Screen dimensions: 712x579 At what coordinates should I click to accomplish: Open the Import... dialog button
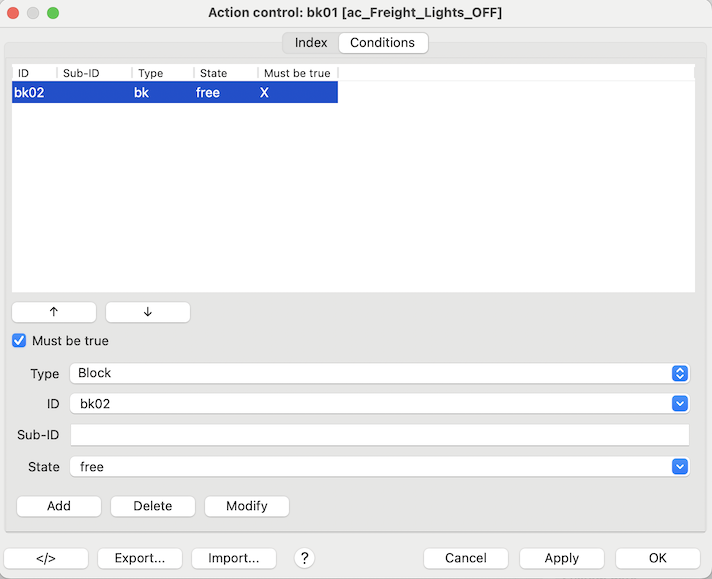pos(234,558)
